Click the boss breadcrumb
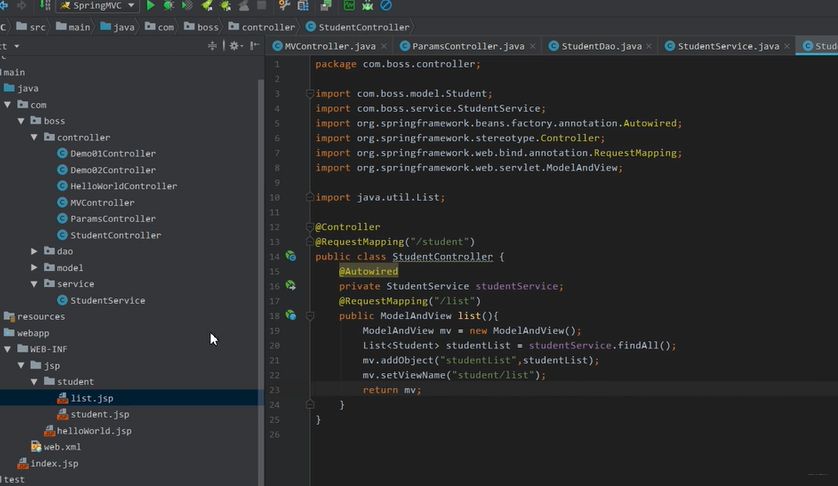The height and width of the screenshot is (486, 838). point(201,27)
